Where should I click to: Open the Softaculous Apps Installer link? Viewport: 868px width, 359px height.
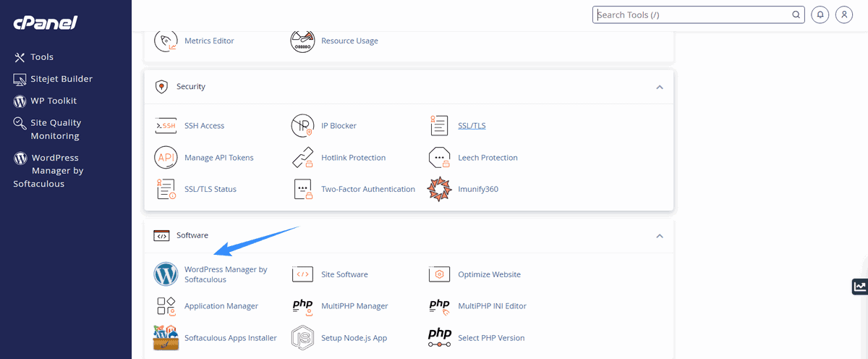[231, 338]
